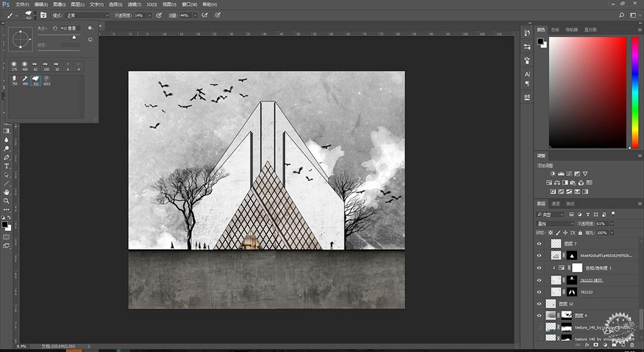
Task: Turn layer filtering on/off switch
Action: coord(613,214)
